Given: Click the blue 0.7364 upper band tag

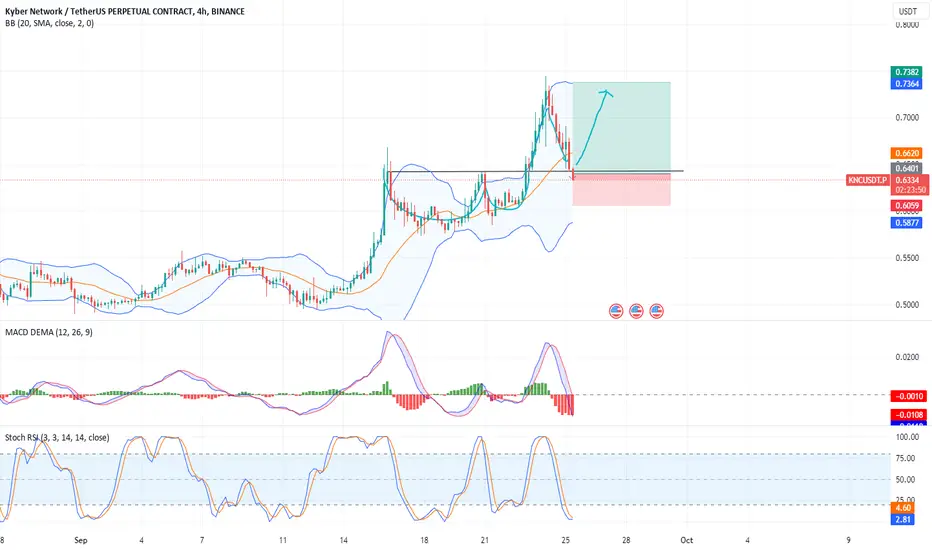Looking at the screenshot, I should tap(907, 83).
